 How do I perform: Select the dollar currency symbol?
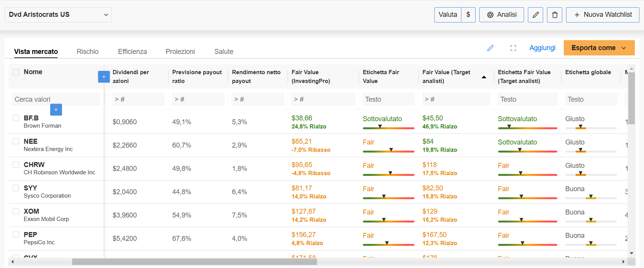click(x=468, y=15)
